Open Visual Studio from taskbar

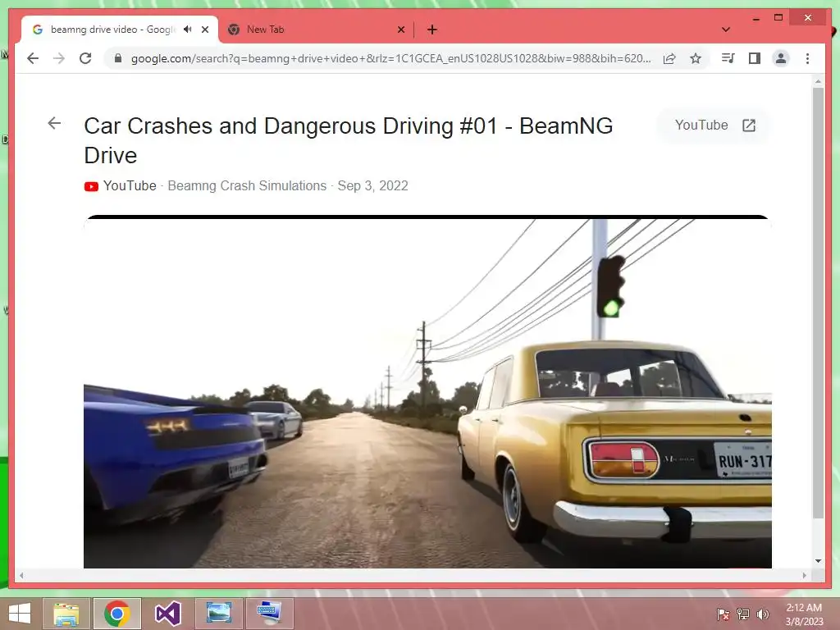point(167,614)
